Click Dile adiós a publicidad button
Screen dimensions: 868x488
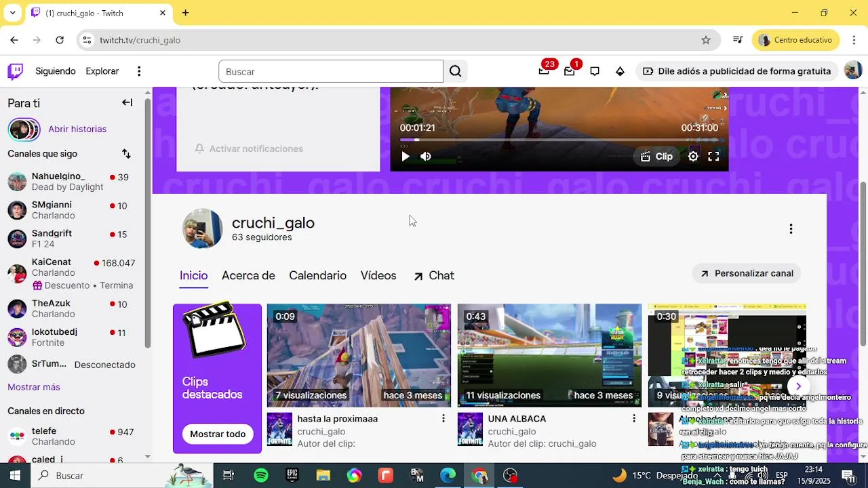[x=736, y=71]
